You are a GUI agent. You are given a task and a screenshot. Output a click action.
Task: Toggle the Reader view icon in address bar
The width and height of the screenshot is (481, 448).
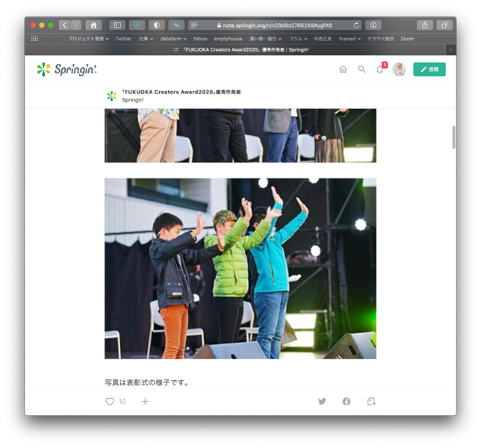point(194,25)
